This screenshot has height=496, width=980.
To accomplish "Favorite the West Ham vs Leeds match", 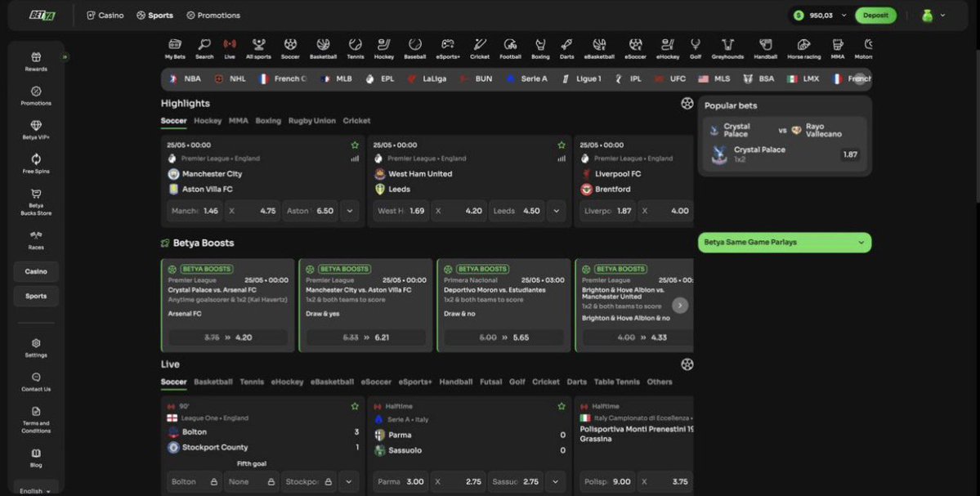I will pyautogui.click(x=562, y=145).
